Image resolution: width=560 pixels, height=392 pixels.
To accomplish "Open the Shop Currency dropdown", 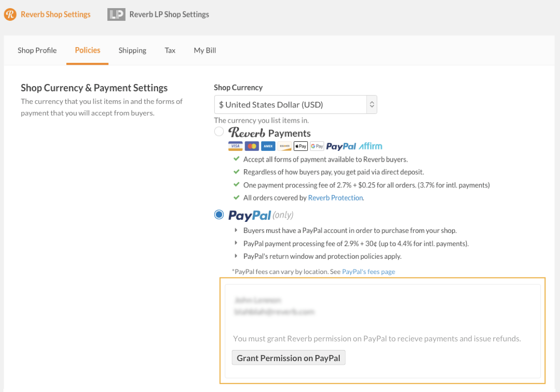I will click(x=295, y=105).
